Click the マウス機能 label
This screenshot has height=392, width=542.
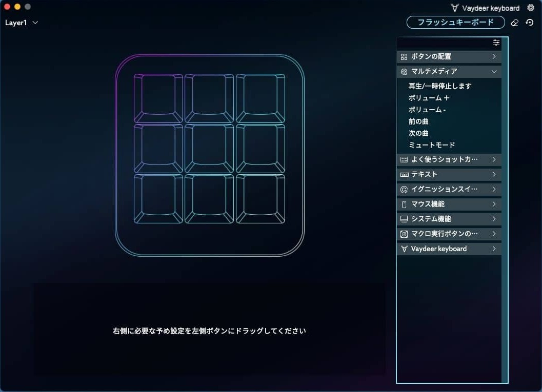point(428,204)
